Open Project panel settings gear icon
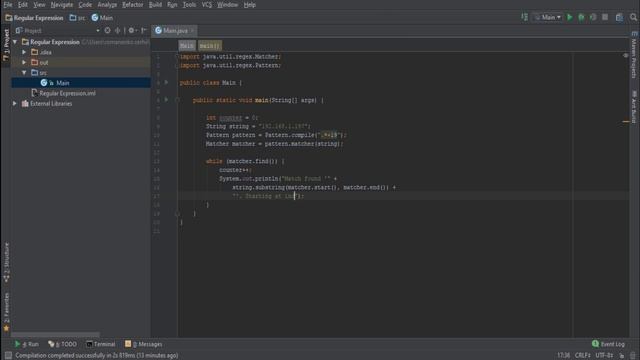This screenshot has height=360, width=640. click(x=131, y=31)
